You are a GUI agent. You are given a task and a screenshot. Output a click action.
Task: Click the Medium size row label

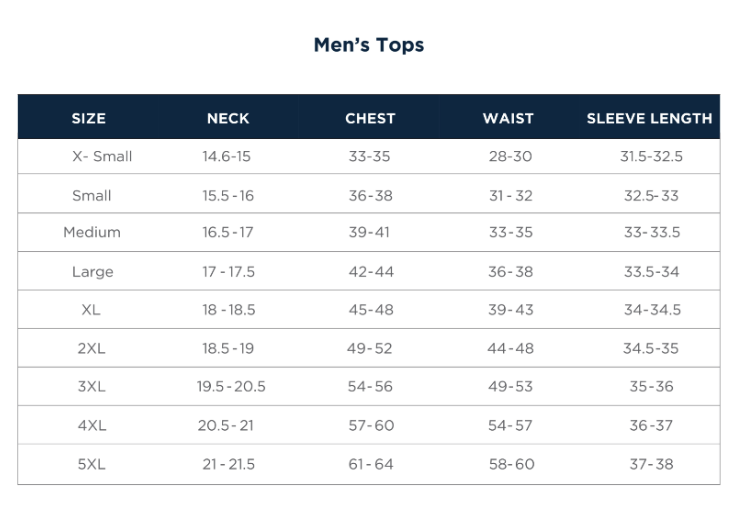[x=92, y=232]
